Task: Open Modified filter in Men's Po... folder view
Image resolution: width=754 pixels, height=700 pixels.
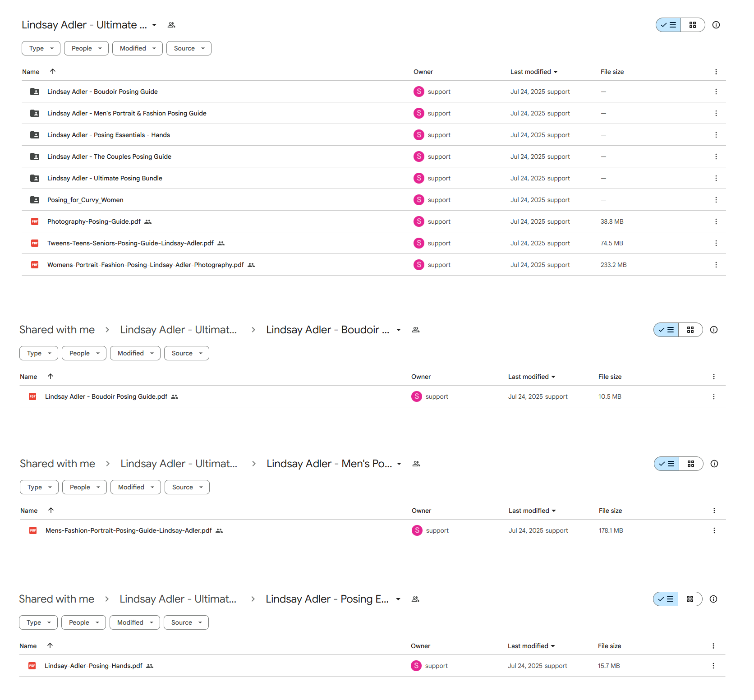Action: tap(136, 487)
